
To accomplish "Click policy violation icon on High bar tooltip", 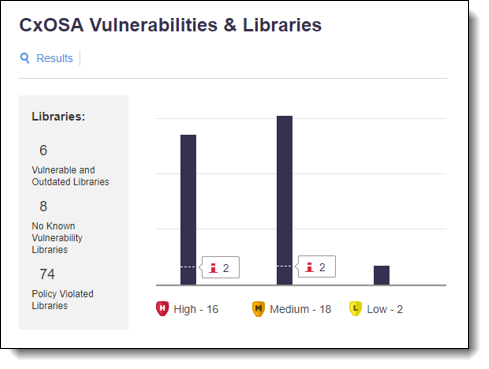I will coord(213,268).
